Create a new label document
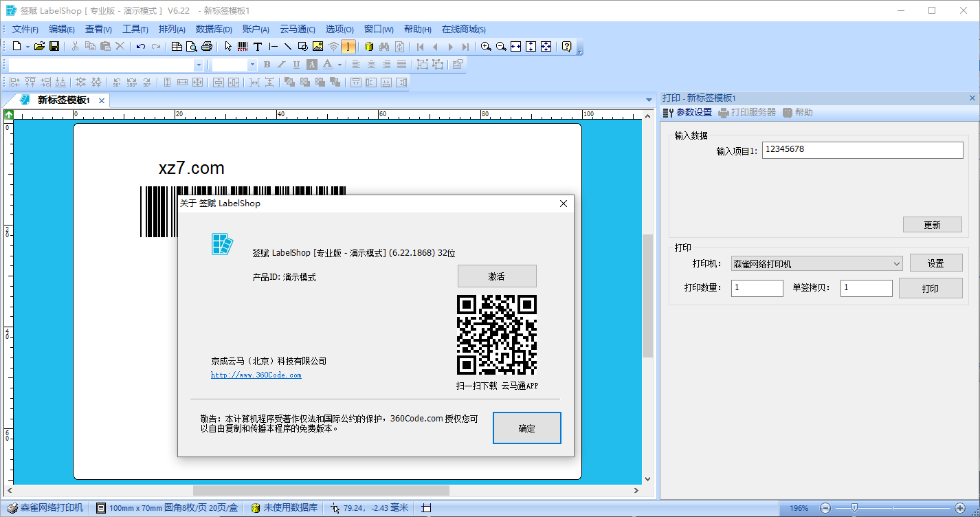The width and height of the screenshot is (980, 517). (x=17, y=47)
